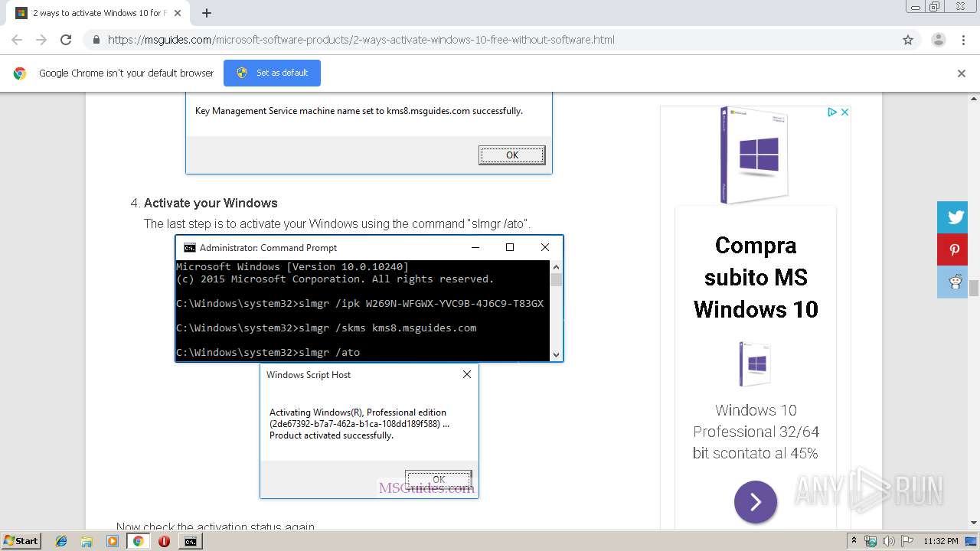Open File Explorer from taskbar
The width and height of the screenshot is (980, 551).
(87, 541)
